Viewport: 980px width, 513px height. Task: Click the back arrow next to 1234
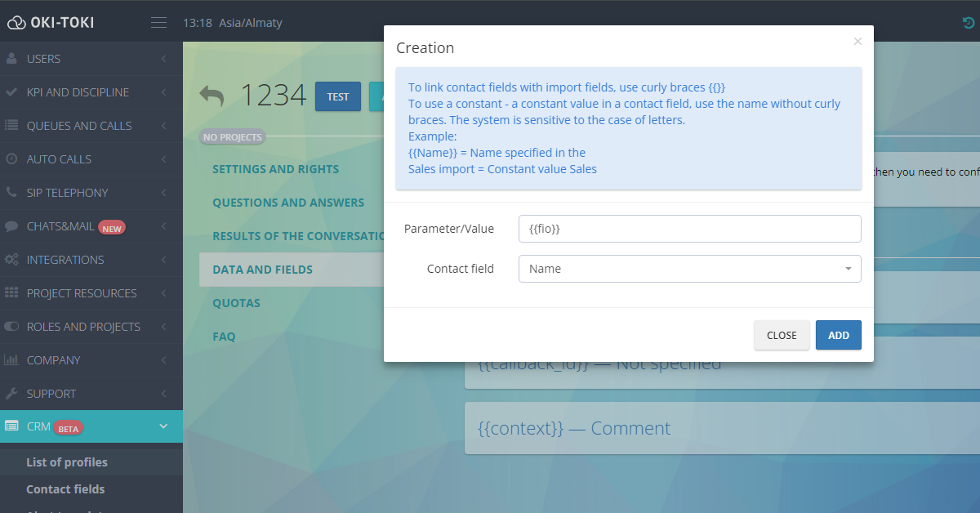click(x=212, y=96)
